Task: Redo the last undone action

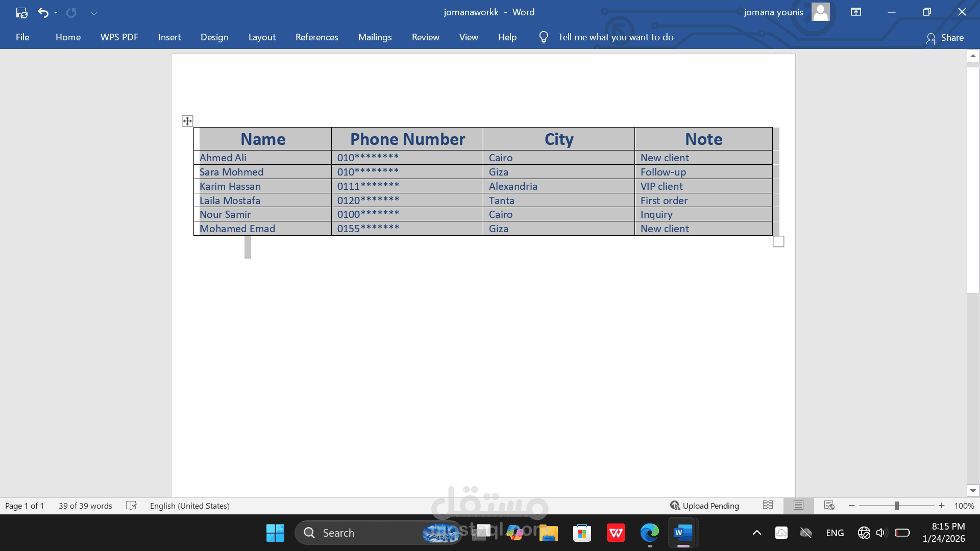Action: [x=71, y=12]
